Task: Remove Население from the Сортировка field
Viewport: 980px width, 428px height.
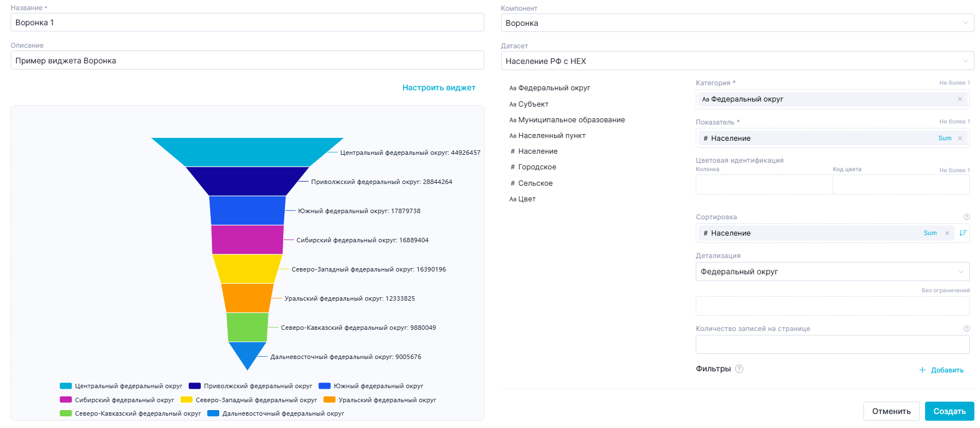Action: click(947, 233)
